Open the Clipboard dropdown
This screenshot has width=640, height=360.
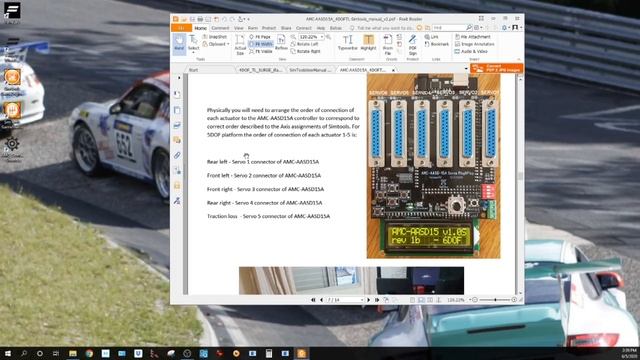[216, 44]
